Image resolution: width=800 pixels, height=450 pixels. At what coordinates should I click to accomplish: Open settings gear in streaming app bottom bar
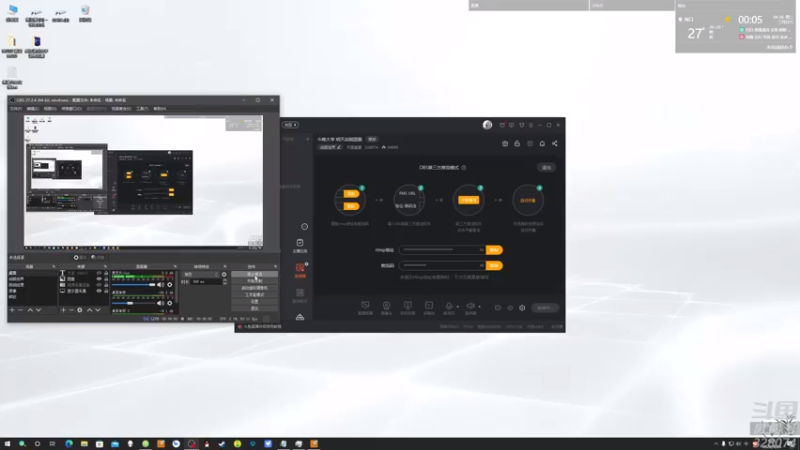(x=522, y=308)
